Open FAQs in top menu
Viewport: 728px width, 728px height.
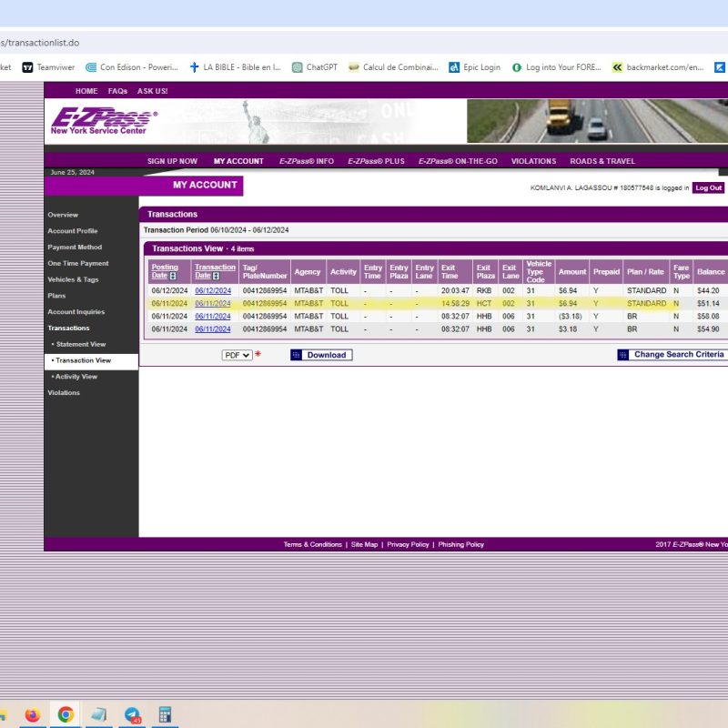pos(117,91)
